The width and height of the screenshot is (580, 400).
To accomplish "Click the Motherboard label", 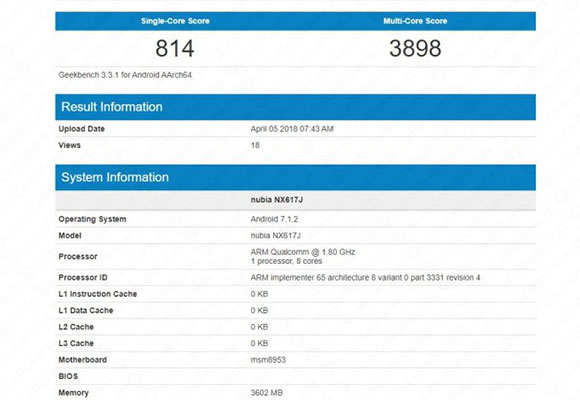I will (82, 360).
